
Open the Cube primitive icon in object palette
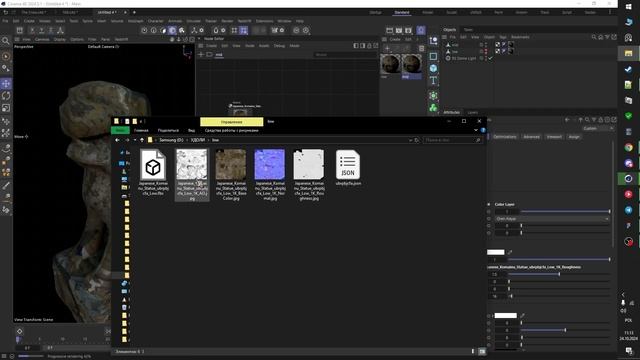point(433,68)
